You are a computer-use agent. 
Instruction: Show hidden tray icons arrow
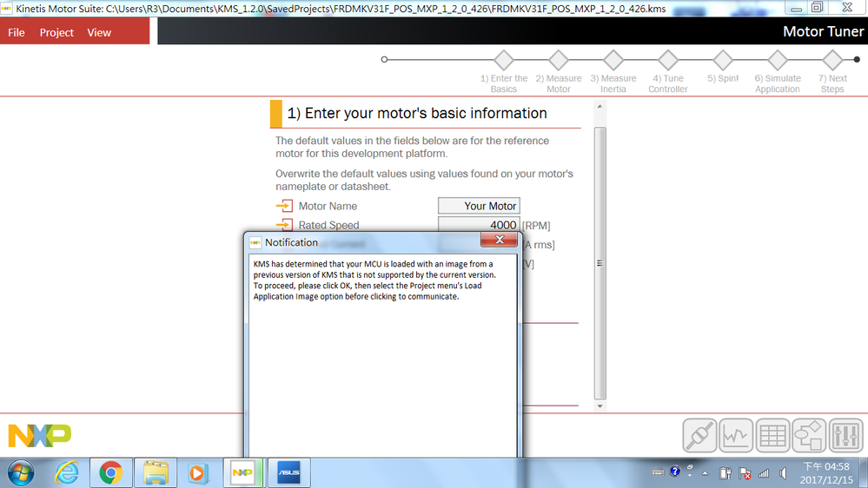(705, 473)
